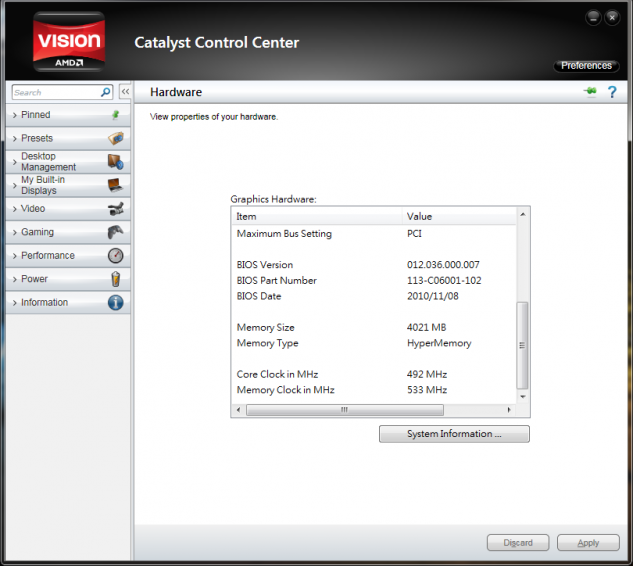This screenshot has width=640, height=566.
Task: Open the Presets menu item
Action: (x=68, y=138)
